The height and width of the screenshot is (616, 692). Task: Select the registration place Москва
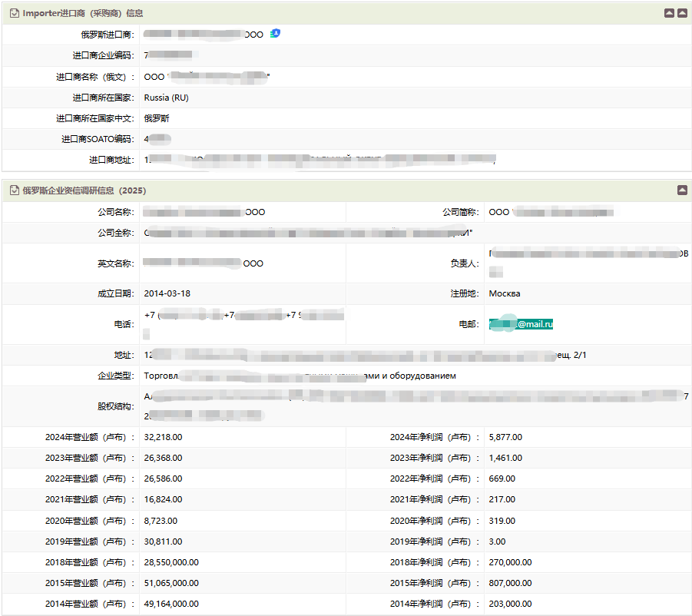pos(505,293)
